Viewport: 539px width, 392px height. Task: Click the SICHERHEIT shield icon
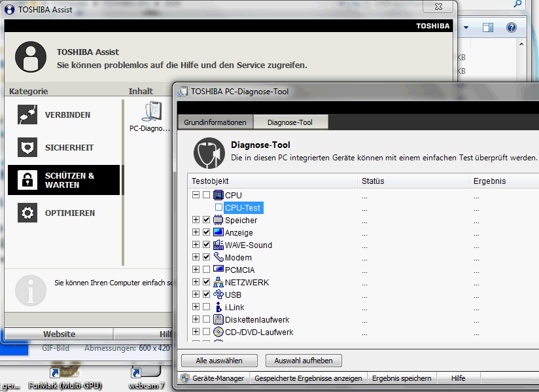coord(27,147)
